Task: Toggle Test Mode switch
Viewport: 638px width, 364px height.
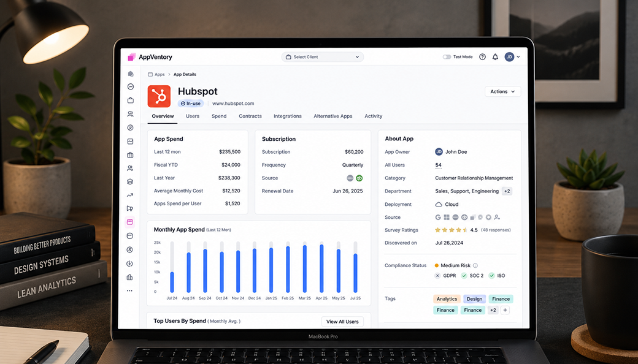Action: pyautogui.click(x=447, y=57)
